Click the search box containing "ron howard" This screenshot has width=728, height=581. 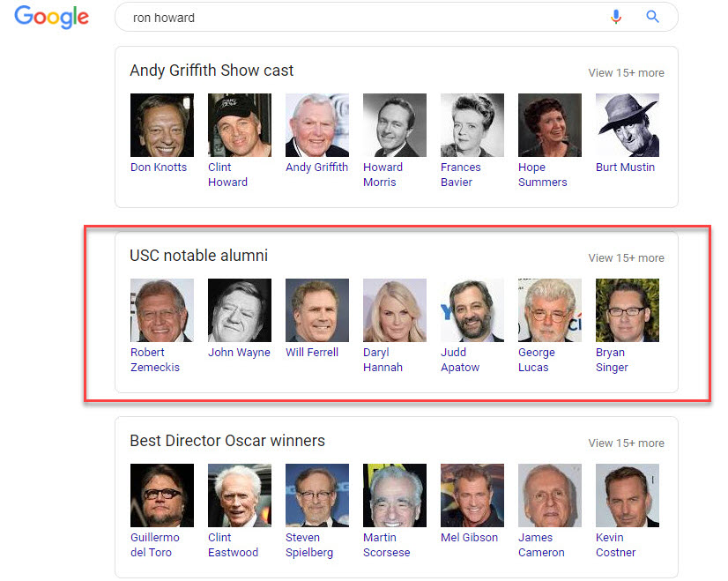tap(353, 17)
